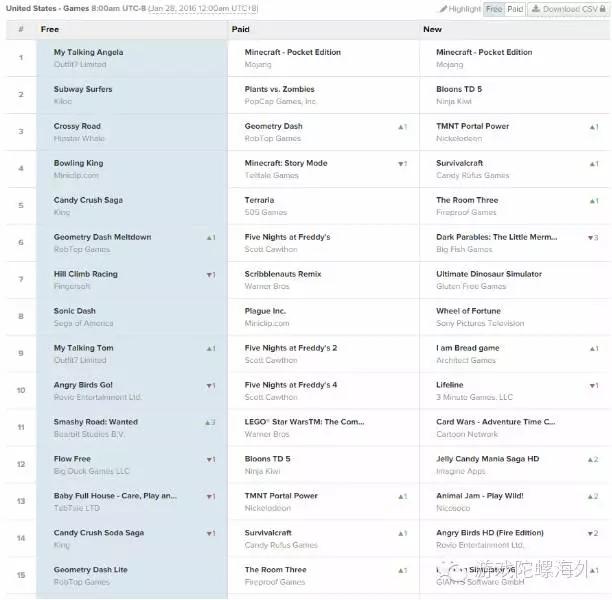Click rank change arrow beside Minecraft: Story Mode

coord(401,164)
